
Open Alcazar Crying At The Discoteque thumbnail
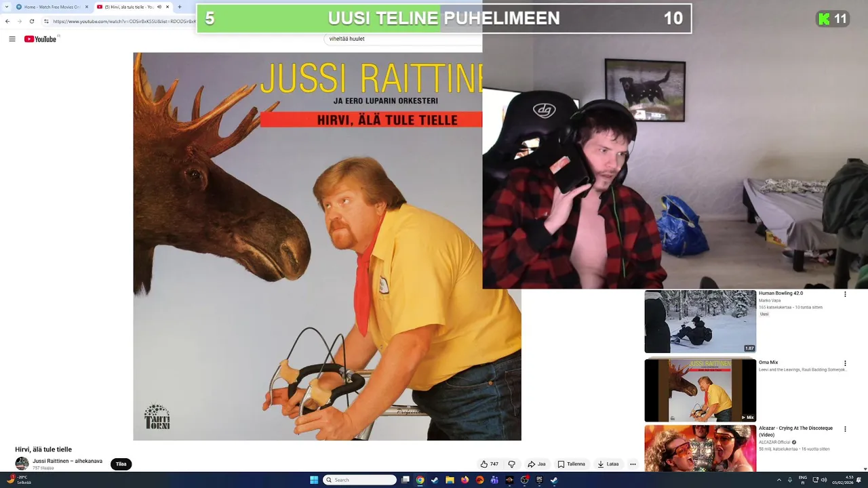click(x=700, y=449)
